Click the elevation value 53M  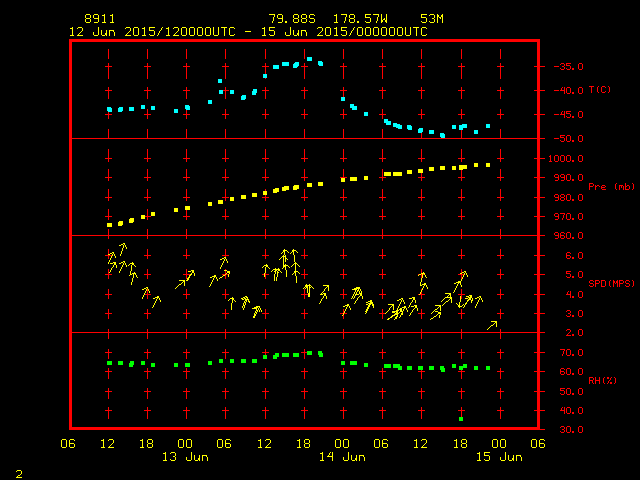pos(432,19)
